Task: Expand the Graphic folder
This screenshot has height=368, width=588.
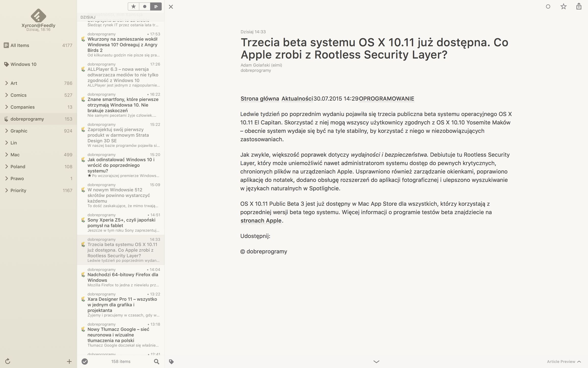Action: click(7, 131)
